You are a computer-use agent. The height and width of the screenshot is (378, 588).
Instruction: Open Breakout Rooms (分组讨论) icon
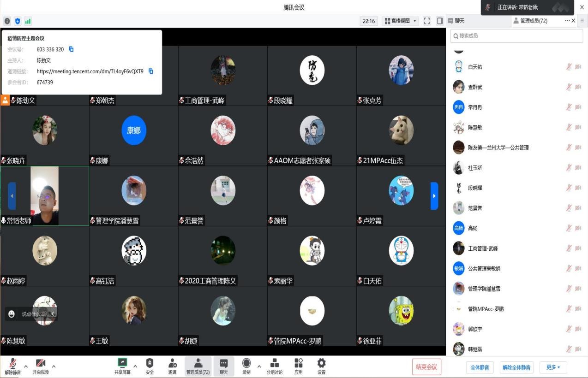(x=274, y=364)
